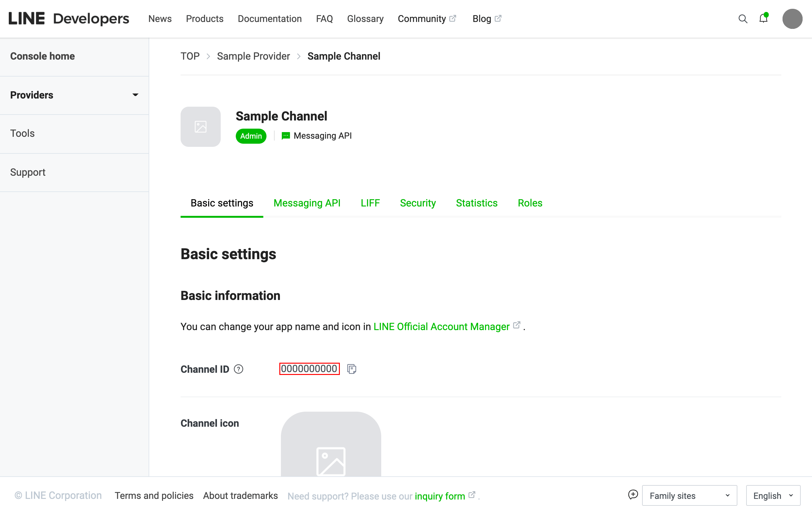The image size is (812, 513).
Task: Open Products in top navigation
Action: click(x=205, y=19)
